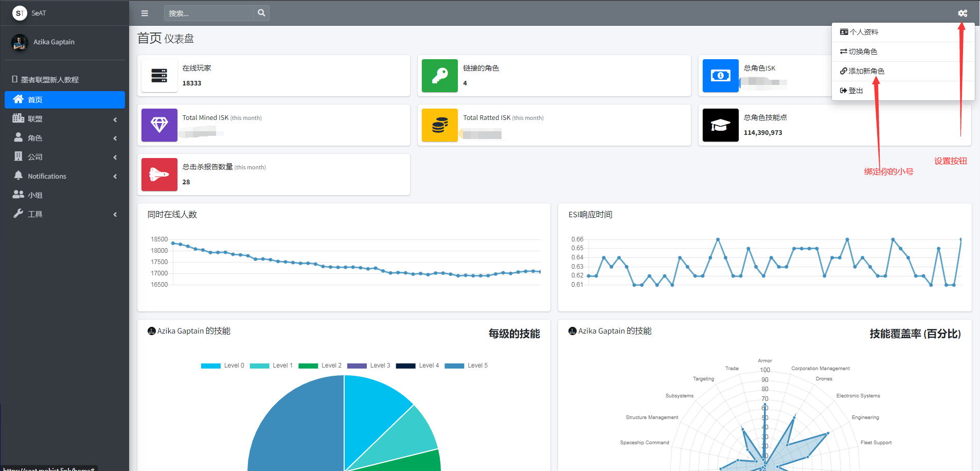
Task: Click the Notifications sidebar label
Action: click(47, 176)
